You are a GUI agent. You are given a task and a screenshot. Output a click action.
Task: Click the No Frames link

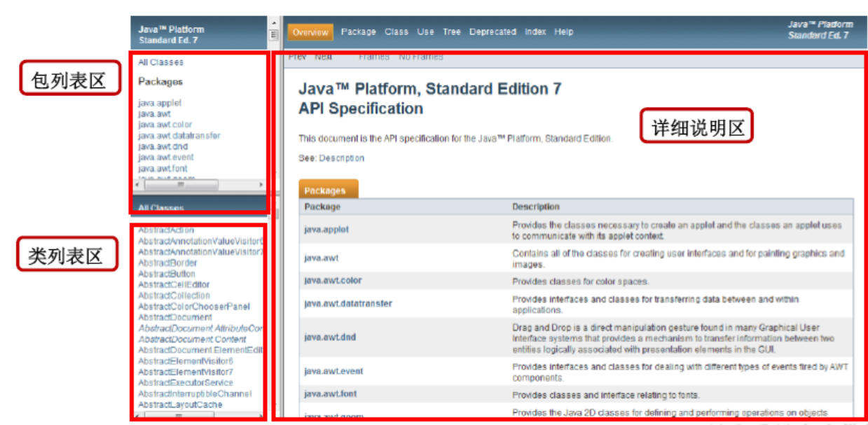point(421,57)
